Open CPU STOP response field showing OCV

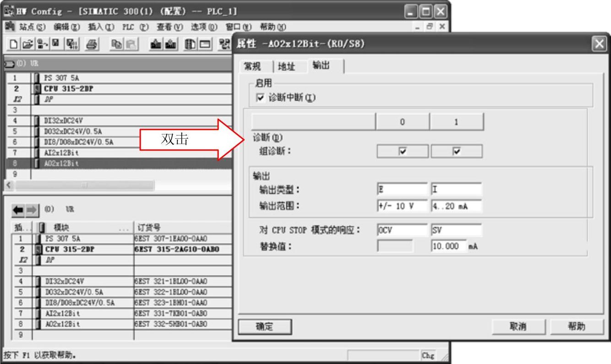402,229
